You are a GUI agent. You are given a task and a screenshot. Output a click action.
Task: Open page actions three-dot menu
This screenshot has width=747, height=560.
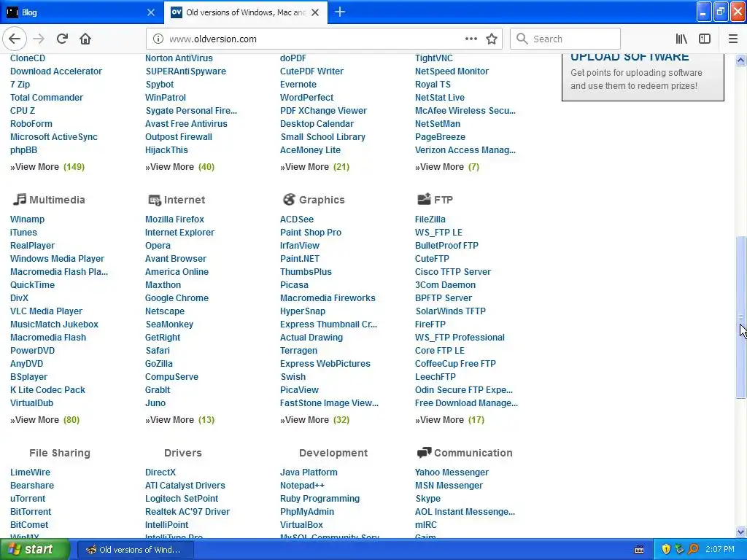[471, 39]
